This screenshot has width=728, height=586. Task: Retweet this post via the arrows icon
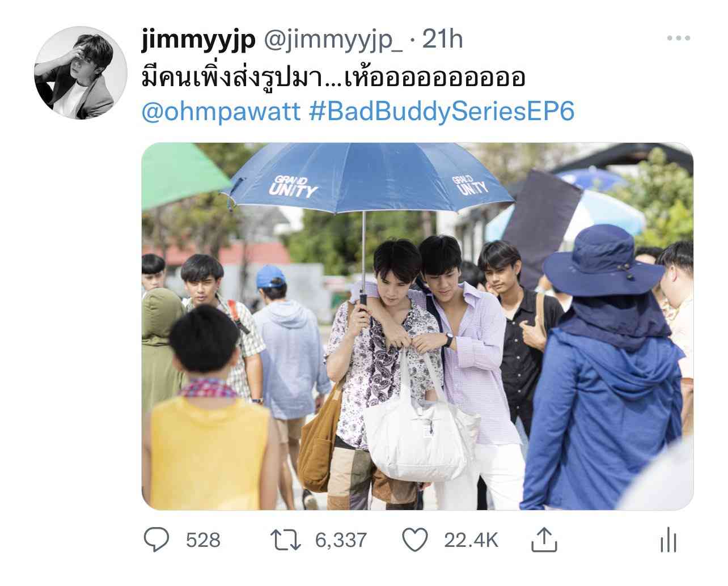pyautogui.click(x=285, y=540)
